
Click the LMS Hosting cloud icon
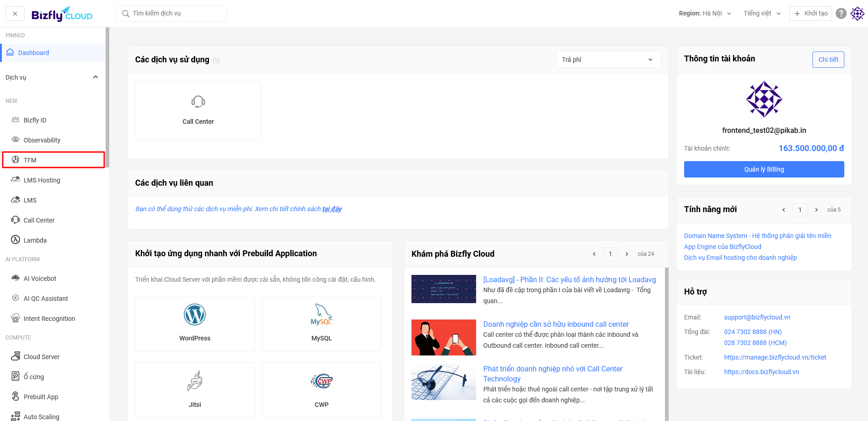tap(15, 180)
